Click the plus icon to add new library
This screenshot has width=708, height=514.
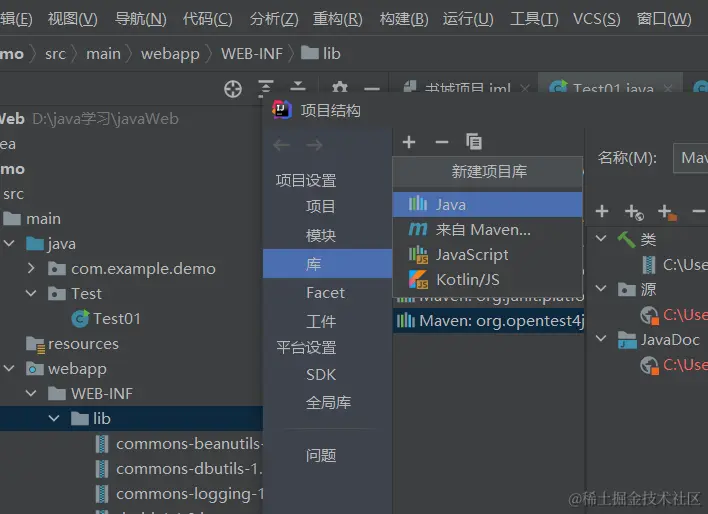(x=409, y=142)
